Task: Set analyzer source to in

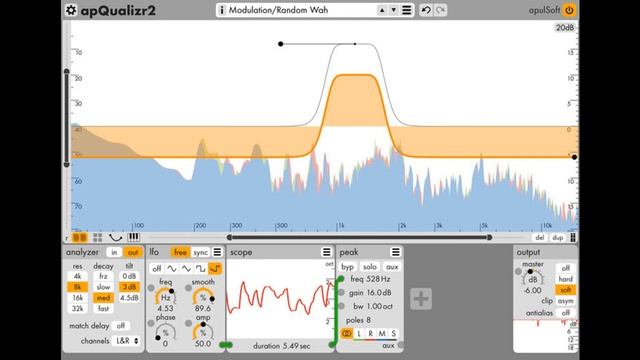Action: [114, 252]
